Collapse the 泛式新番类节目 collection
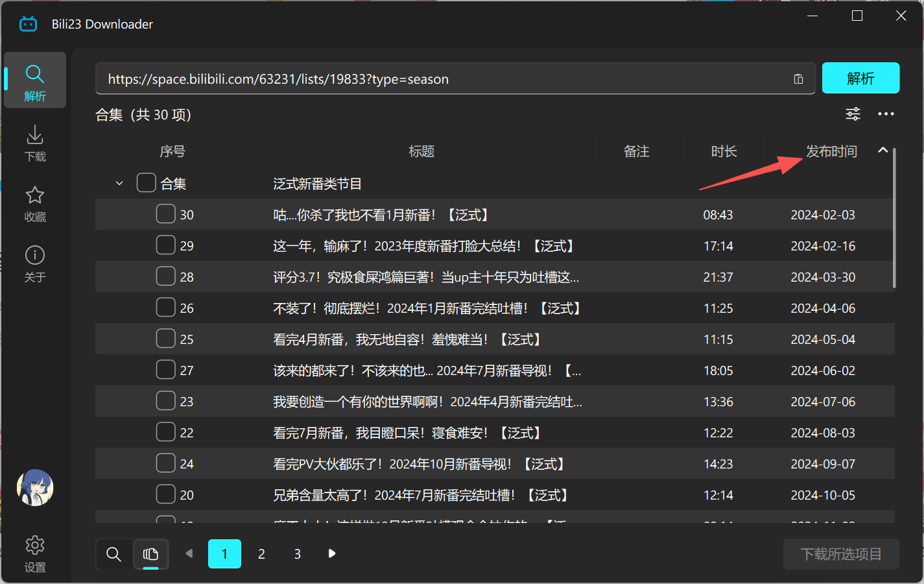The width and height of the screenshot is (924, 584). pyautogui.click(x=119, y=182)
